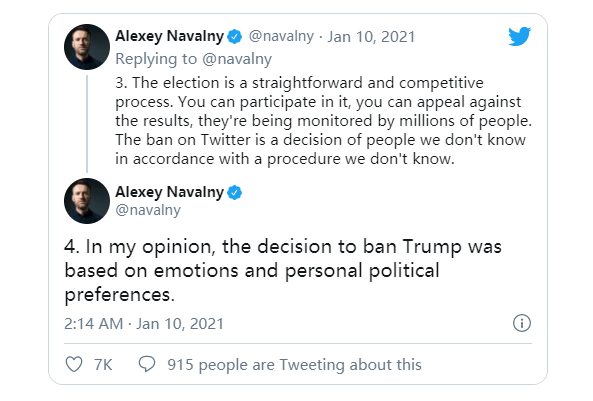Screen dimensions: 593x401
Task: Click the 7K likes count
Action: coord(103,365)
